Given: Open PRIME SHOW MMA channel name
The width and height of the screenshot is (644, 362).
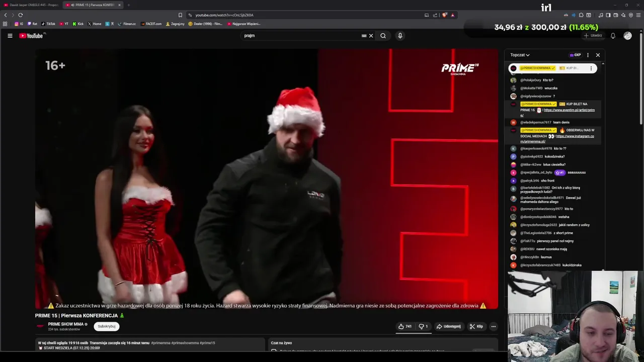Looking at the screenshot, I should coord(66,324).
